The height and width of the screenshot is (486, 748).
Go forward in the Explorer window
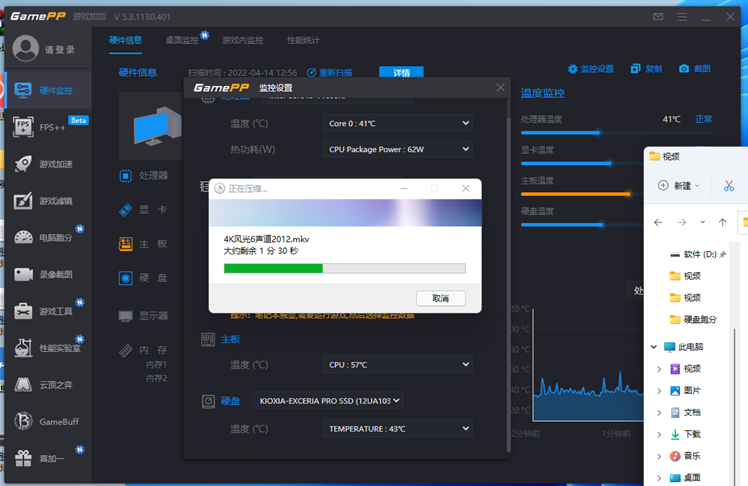682,222
